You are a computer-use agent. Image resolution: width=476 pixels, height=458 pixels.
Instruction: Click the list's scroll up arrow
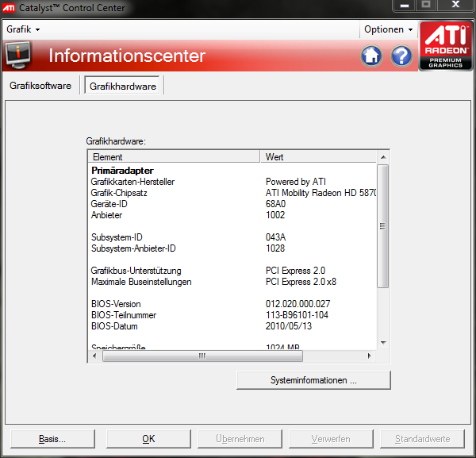383,157
